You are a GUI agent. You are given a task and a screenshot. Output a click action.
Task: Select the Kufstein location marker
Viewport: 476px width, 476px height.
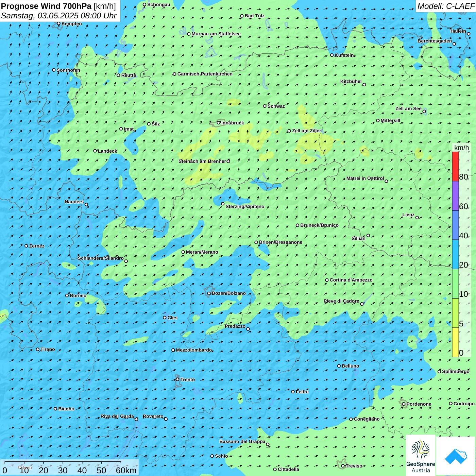332,55
